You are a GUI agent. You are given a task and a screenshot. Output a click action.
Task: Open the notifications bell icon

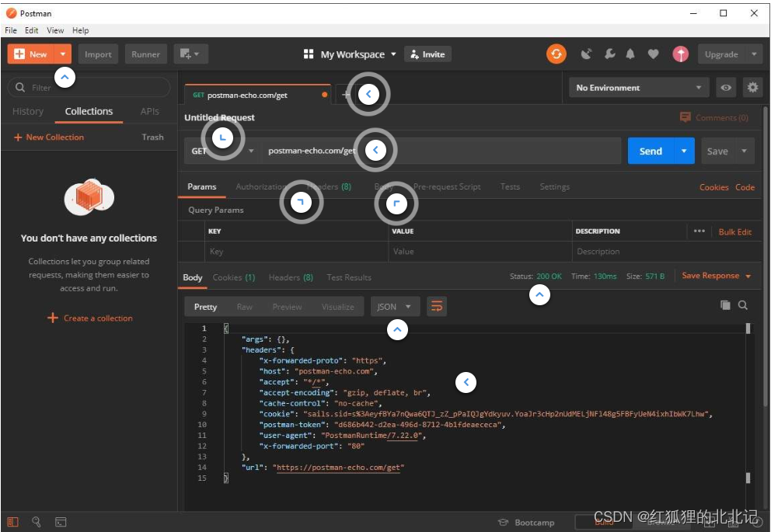(630, 54)
